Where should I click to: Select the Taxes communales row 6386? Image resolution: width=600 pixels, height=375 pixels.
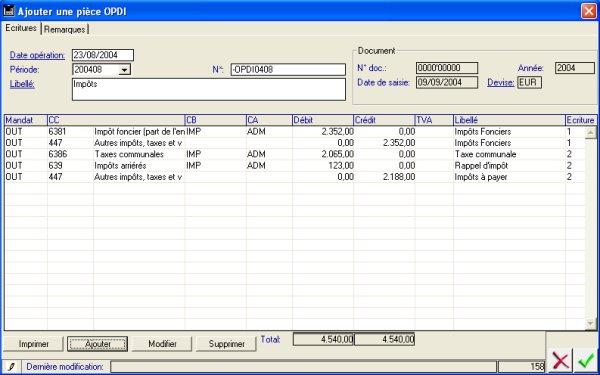pos(295,154)
